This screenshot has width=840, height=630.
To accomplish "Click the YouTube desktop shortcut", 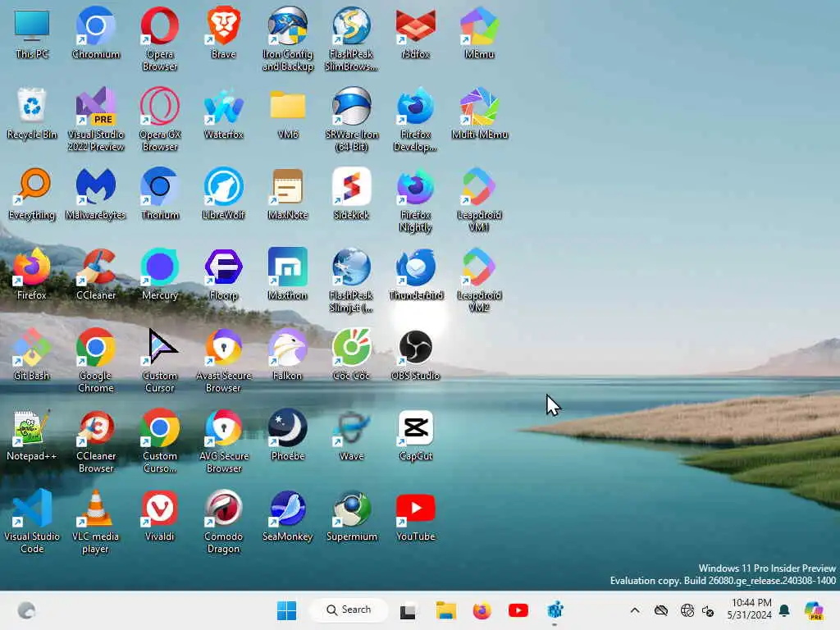I will (415, 515).
